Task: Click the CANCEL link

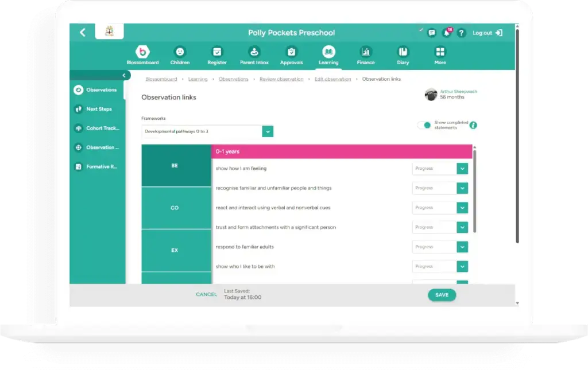Action: pyautogui.click(x=206, y=295)
